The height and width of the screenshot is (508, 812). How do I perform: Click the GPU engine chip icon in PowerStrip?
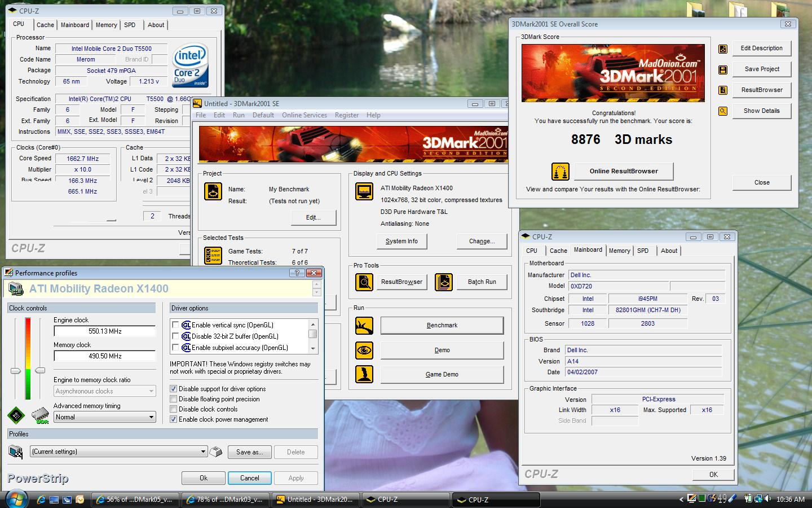click(16, 416)
